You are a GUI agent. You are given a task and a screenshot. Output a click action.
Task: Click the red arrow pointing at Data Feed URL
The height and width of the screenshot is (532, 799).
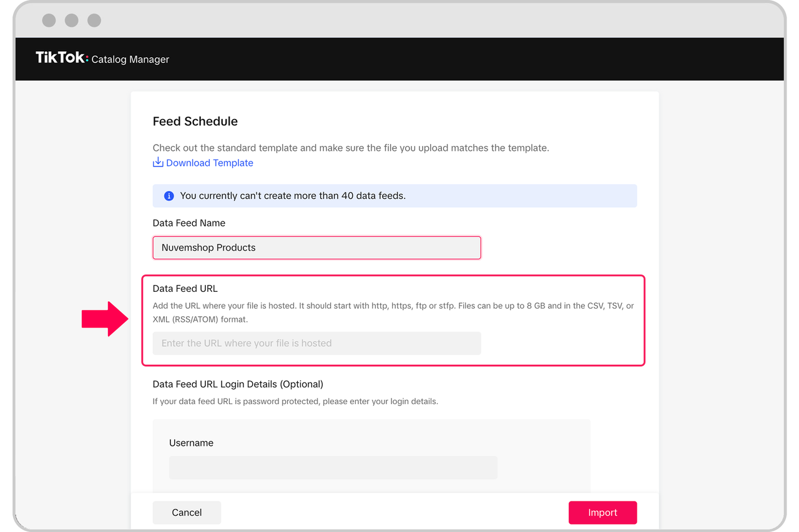point(105,319)
